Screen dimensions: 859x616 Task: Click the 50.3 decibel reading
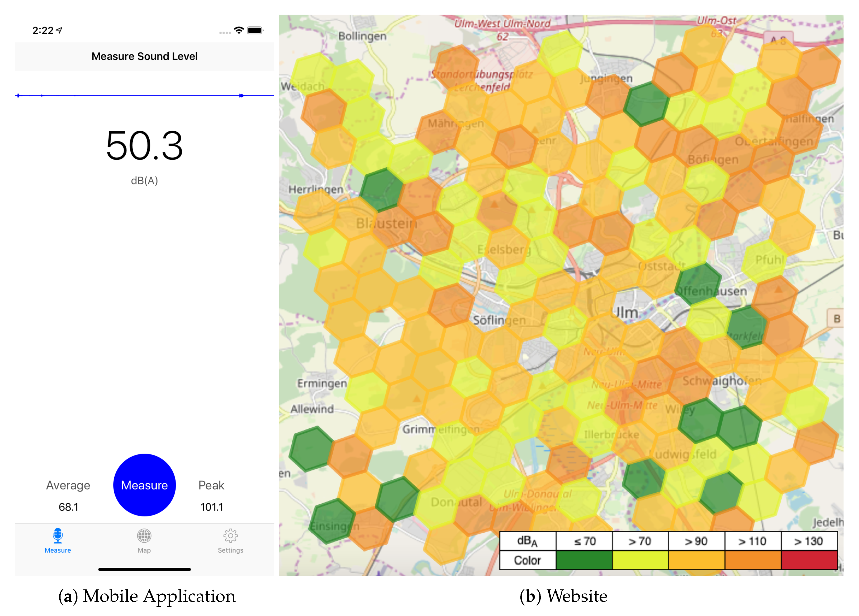[144, 146]
